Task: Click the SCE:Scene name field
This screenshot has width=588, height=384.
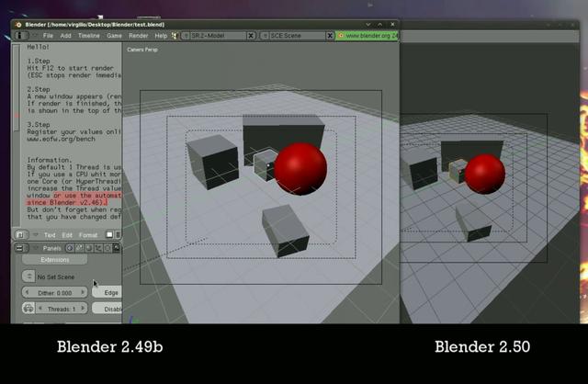Action: point(297,36)
